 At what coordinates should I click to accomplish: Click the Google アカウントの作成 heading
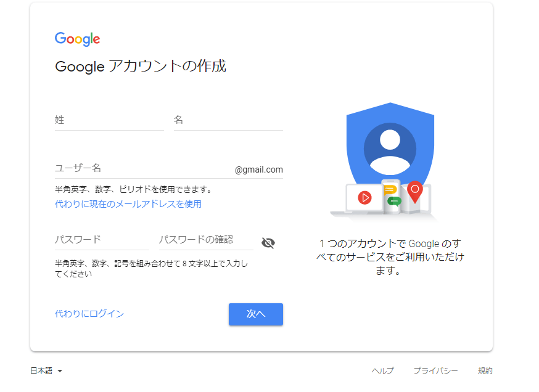tap(141, 67)
